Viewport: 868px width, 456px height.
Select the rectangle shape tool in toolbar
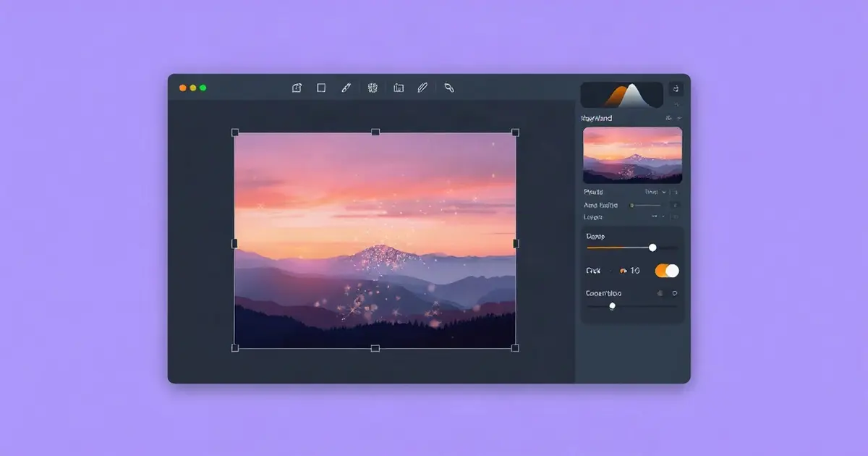point(321,88)
